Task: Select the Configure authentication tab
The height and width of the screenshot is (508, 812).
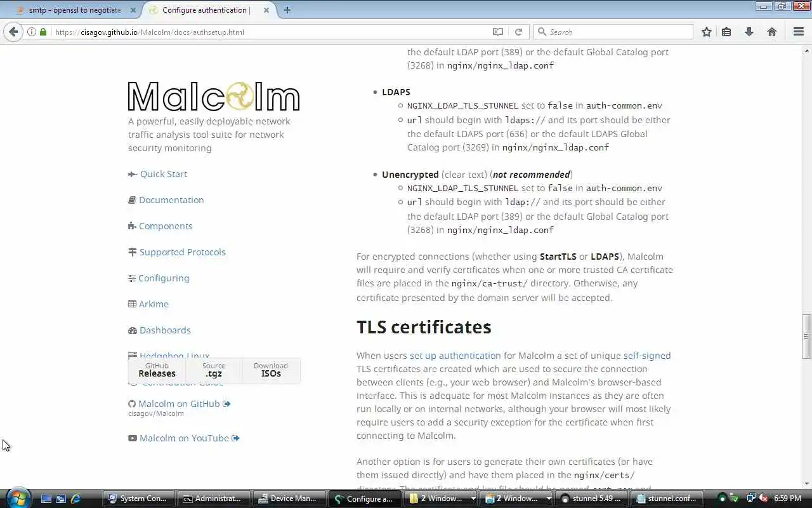Action: click(x=206, y=10)
